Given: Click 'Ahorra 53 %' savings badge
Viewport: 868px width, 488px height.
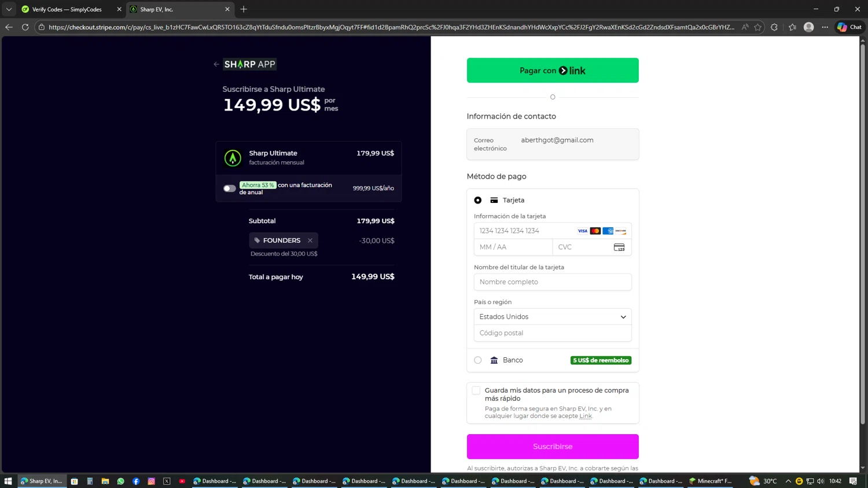Looking at the screenshot, I should pos(258,185).
